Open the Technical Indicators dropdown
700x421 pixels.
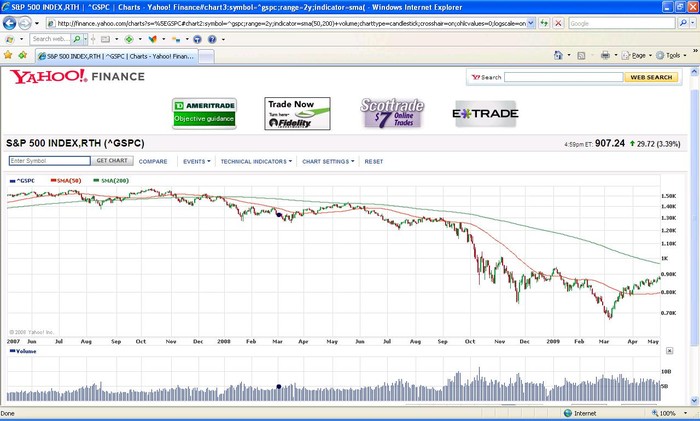255,161
